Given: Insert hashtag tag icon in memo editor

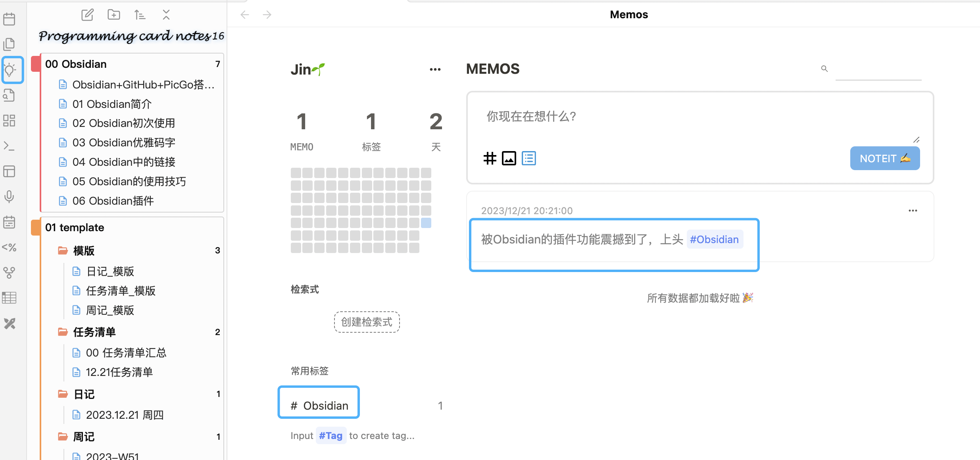Looking at the screenshot, I should point(490,158).
